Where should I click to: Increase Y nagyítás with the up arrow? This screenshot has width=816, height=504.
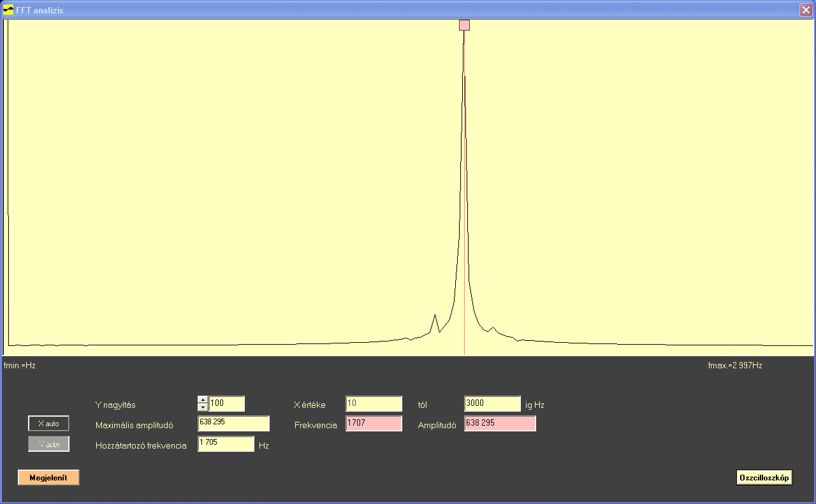(x=203, y=400)
